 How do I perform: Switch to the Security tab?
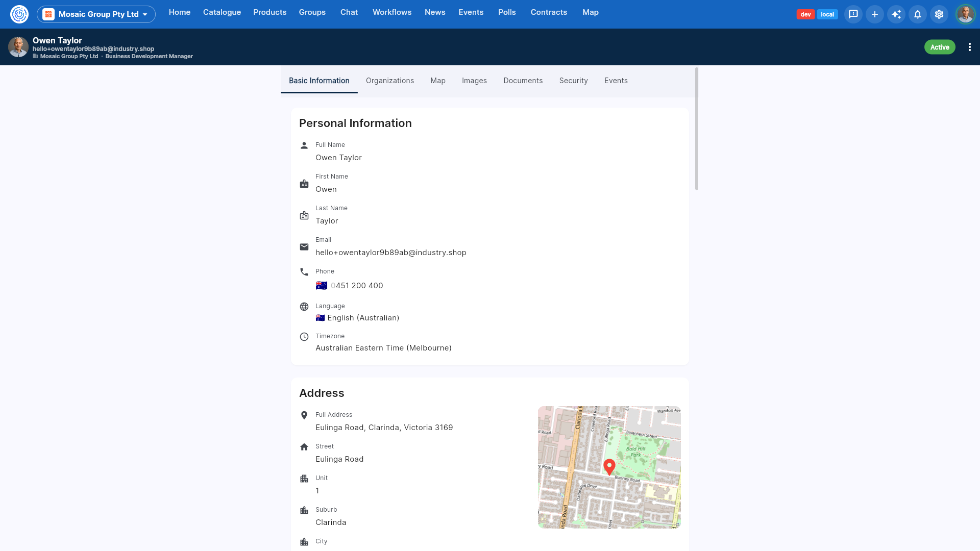coord(574,81)
